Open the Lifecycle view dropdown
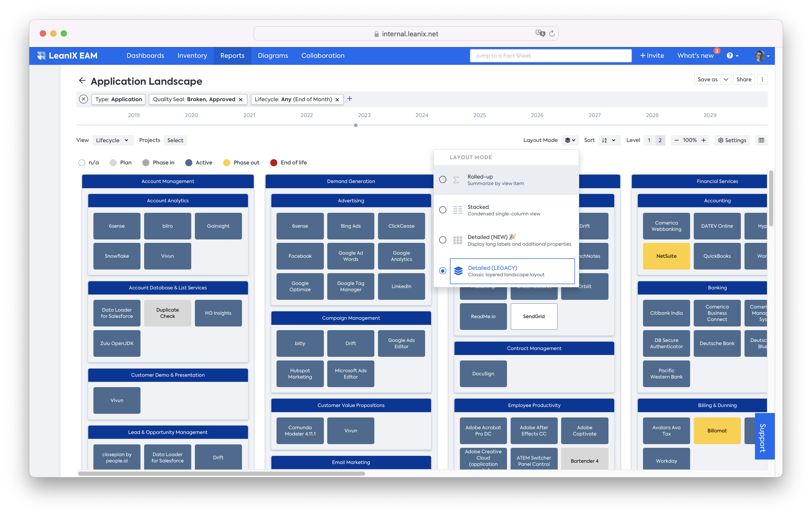This screenshot has width=812, height=516. [112, 140]
